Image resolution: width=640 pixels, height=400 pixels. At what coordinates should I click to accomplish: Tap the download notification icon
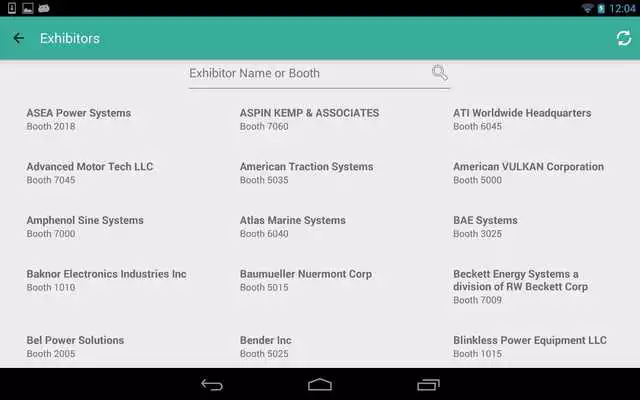[12, 8]
